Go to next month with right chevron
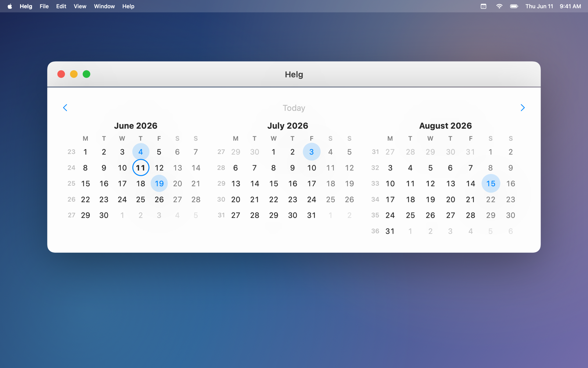 [522, 108]
